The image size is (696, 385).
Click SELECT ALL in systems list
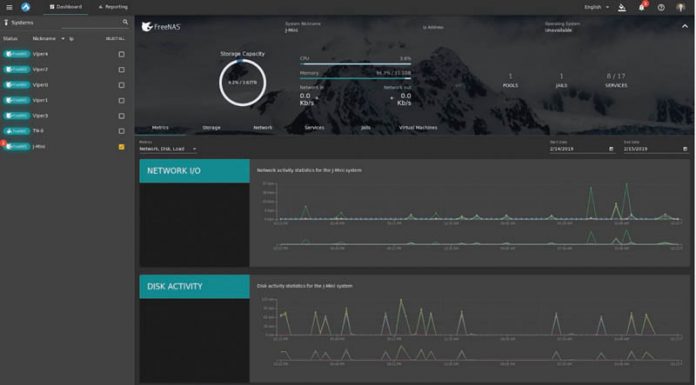point(115,39)
